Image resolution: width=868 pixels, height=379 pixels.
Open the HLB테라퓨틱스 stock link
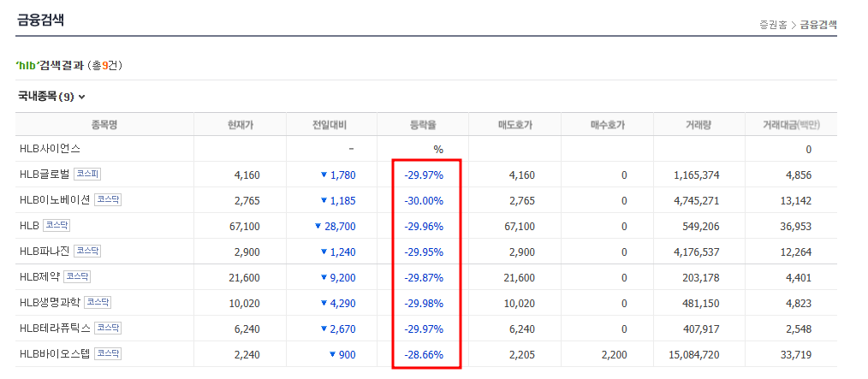coord(55,329)
